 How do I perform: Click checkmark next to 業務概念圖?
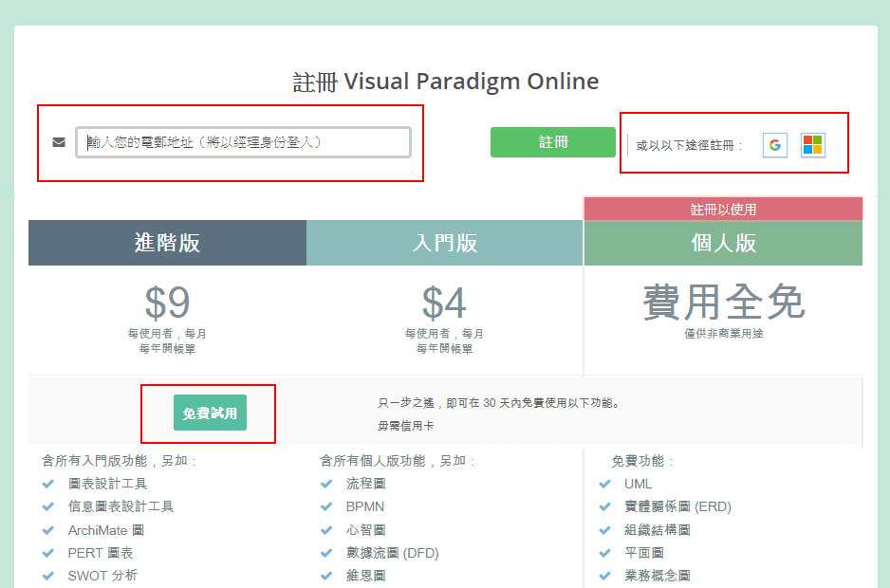coord(605,576)
